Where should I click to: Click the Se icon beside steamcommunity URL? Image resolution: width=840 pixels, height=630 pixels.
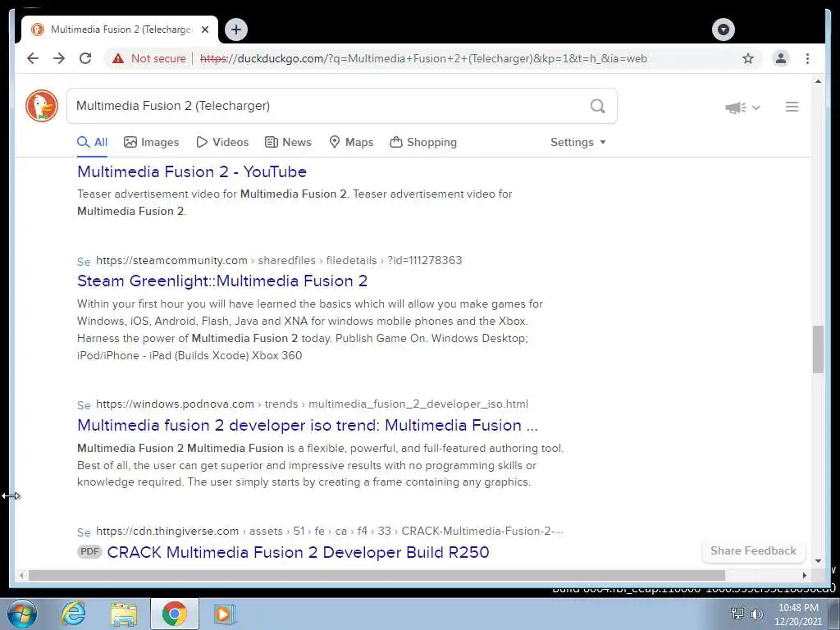84,262
